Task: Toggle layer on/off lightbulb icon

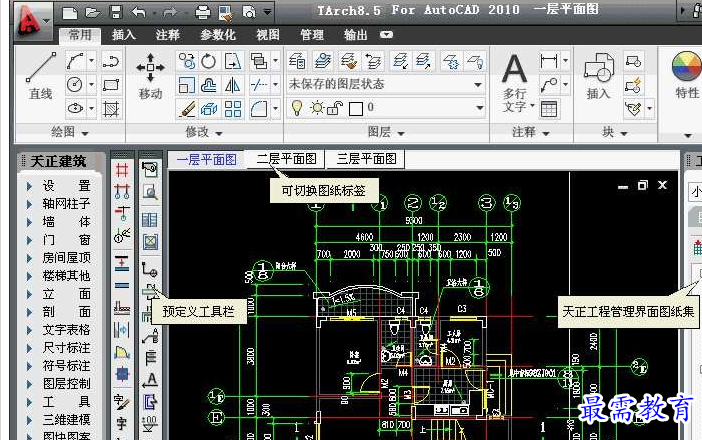Action: pos(297,108)
